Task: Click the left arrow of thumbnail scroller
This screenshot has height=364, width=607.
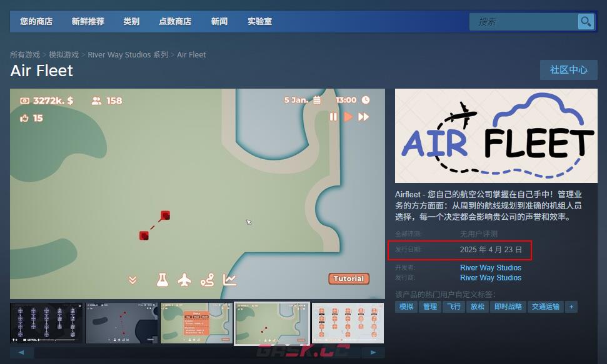Action: [x=21, y=352]
